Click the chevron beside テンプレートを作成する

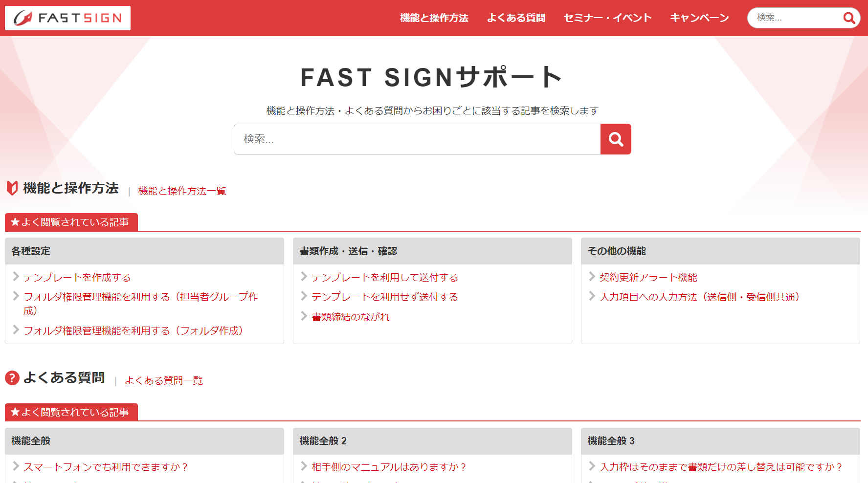(x=16, y=277)
